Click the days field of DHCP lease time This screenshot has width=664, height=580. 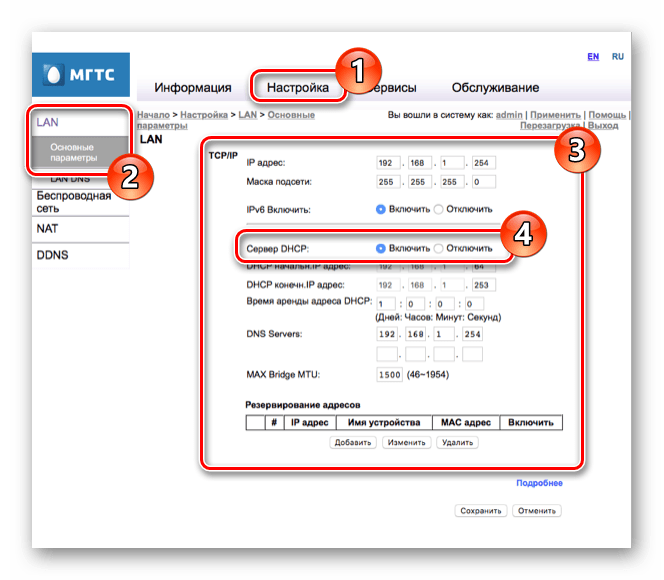click(386, 304)
